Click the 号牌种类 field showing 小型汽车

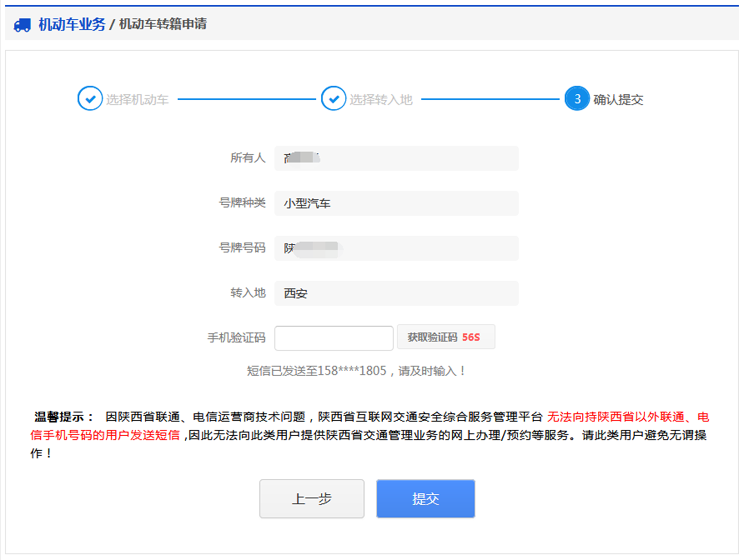point(396,203)
